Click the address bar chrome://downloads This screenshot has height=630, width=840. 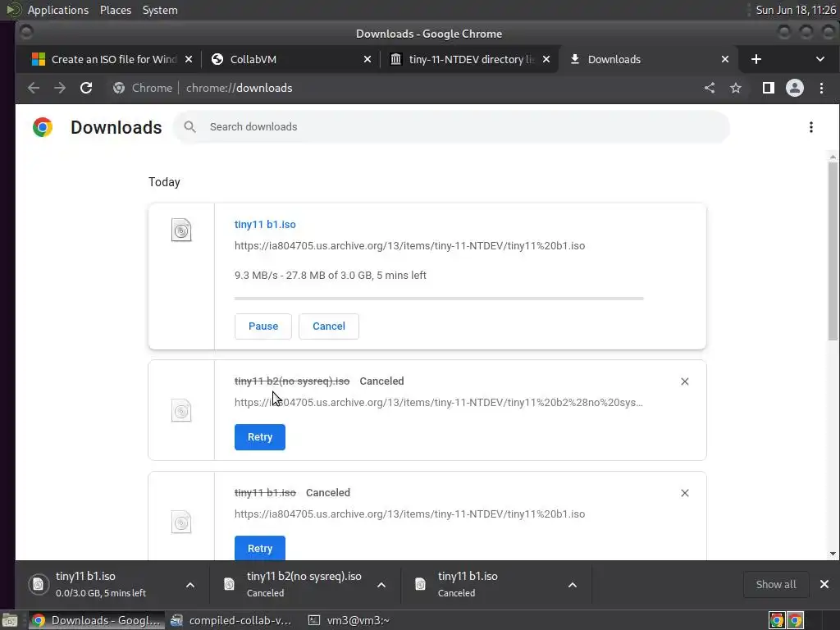point(239,88)
